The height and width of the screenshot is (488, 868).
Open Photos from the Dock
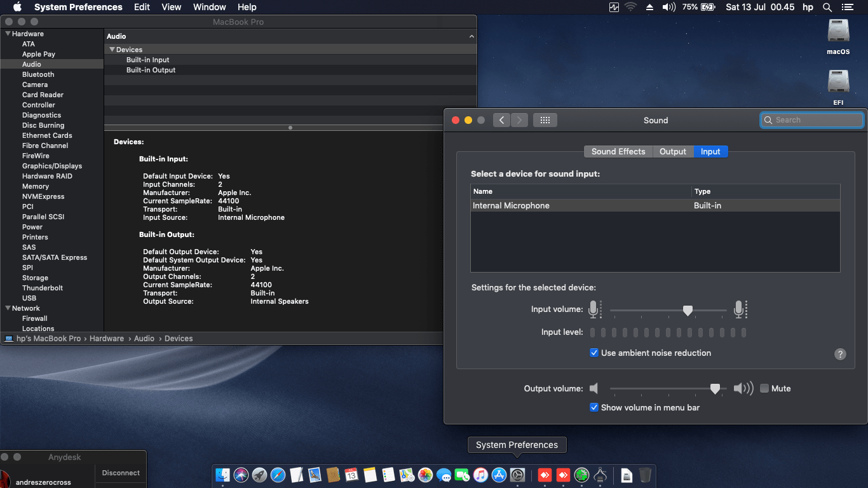(425, 475)
